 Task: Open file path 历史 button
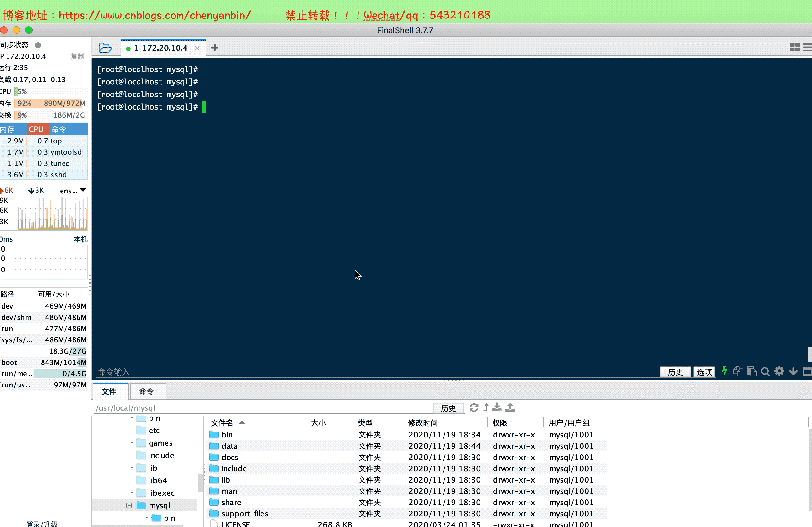(448, 408)
